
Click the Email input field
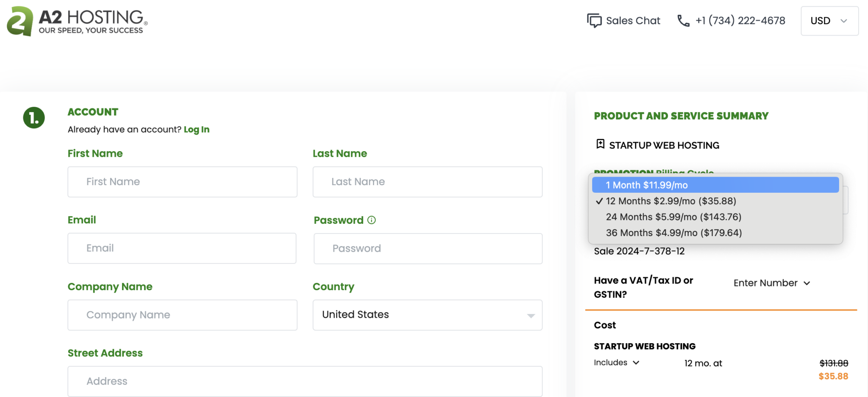coord(182,248)
